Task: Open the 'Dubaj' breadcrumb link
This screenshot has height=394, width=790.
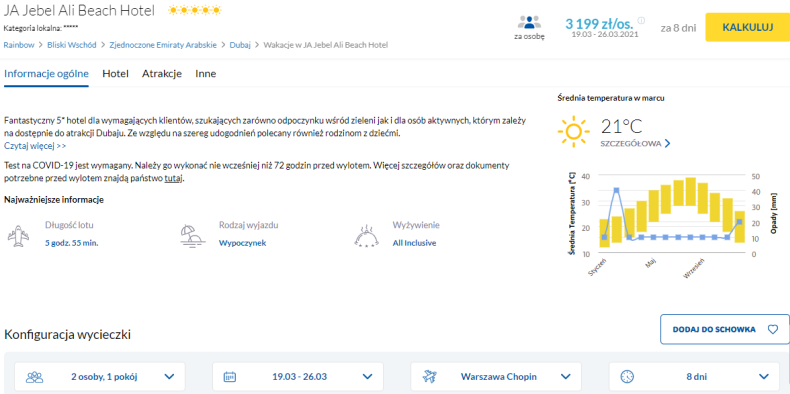Action: click(240, 45)
